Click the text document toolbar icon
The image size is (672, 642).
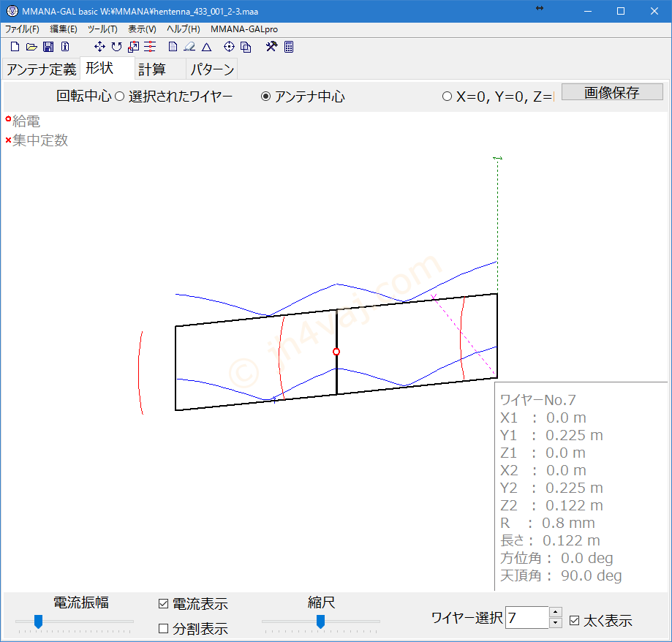173,47
